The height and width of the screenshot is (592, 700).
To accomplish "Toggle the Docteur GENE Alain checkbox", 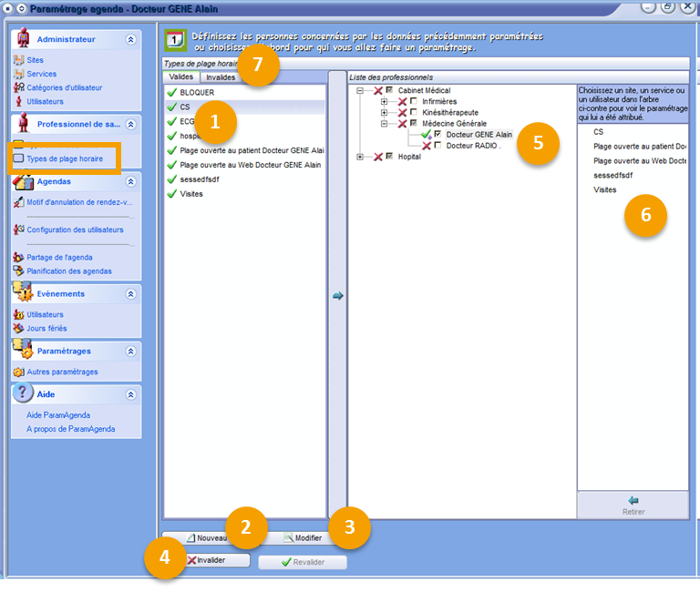I will 437,134.
